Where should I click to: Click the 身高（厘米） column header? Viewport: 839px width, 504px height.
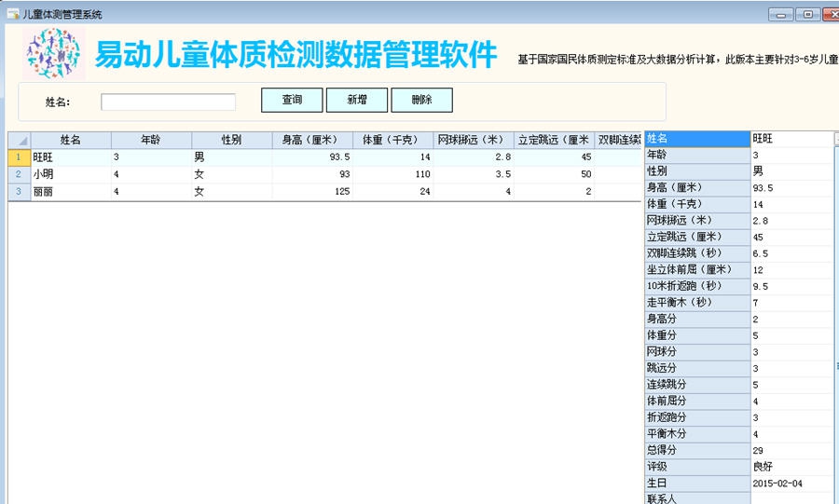[x=312, y=140]
